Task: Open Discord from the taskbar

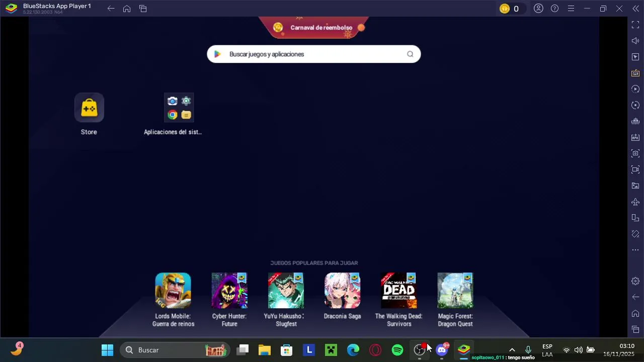Action: click(x=442, y=350)
